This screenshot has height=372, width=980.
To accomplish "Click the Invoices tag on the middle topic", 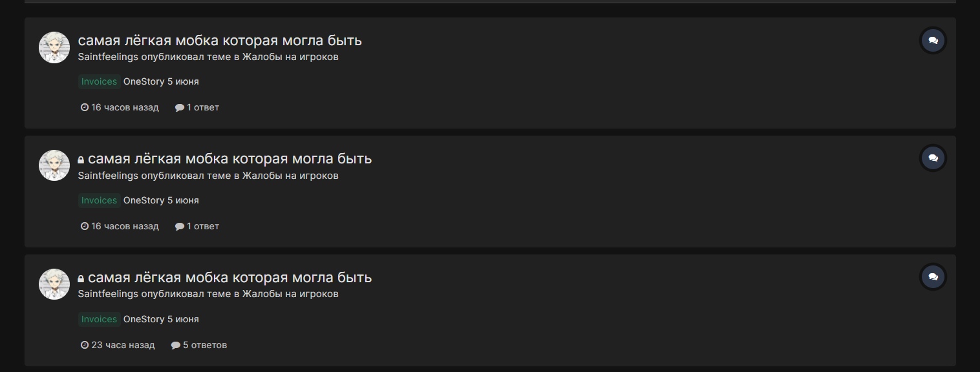I will pos(99,200).
